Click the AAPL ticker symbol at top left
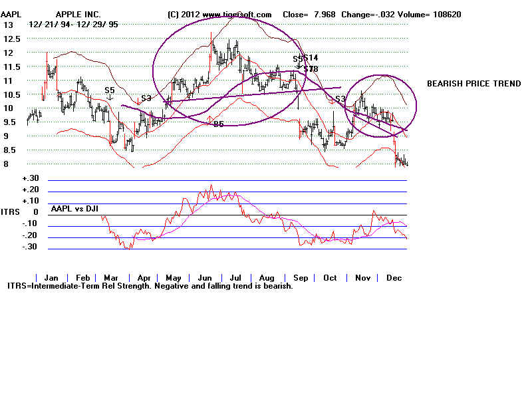 pyautogui.click(x=13, y=15)
